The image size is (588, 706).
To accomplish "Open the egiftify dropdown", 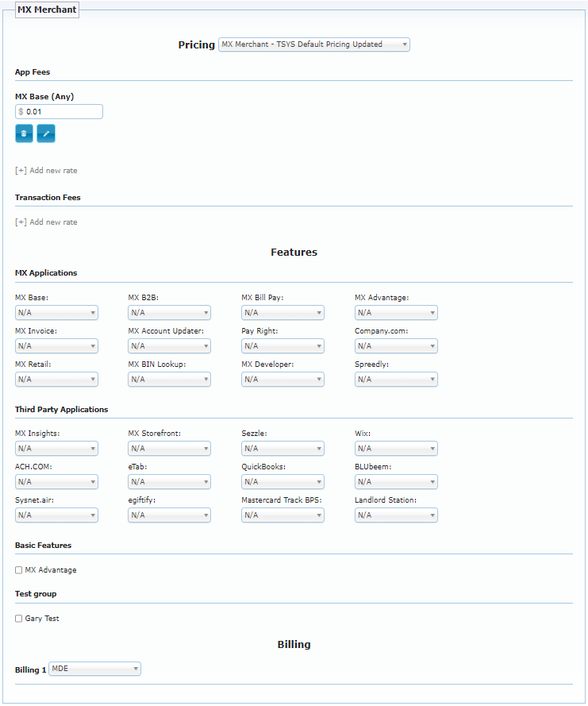I will 170,515.
